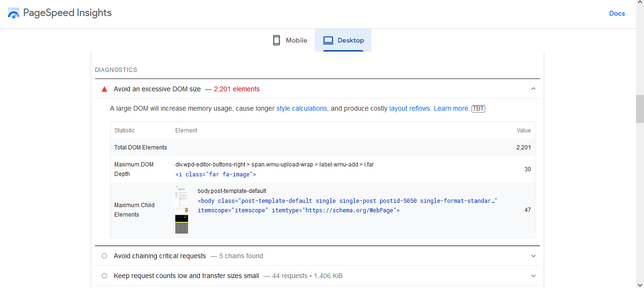Click the Statistic column header
The width and height of the screenshot is (644, 288).
(125, 131)
